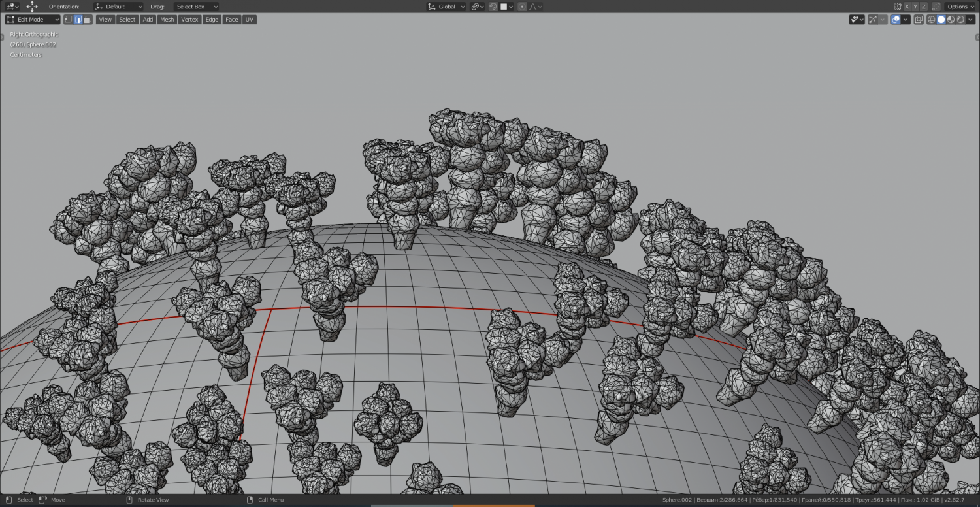Select material preview shading
This screenshot has width=980, height=507.
pyautogui.click(x=951, y=20)
